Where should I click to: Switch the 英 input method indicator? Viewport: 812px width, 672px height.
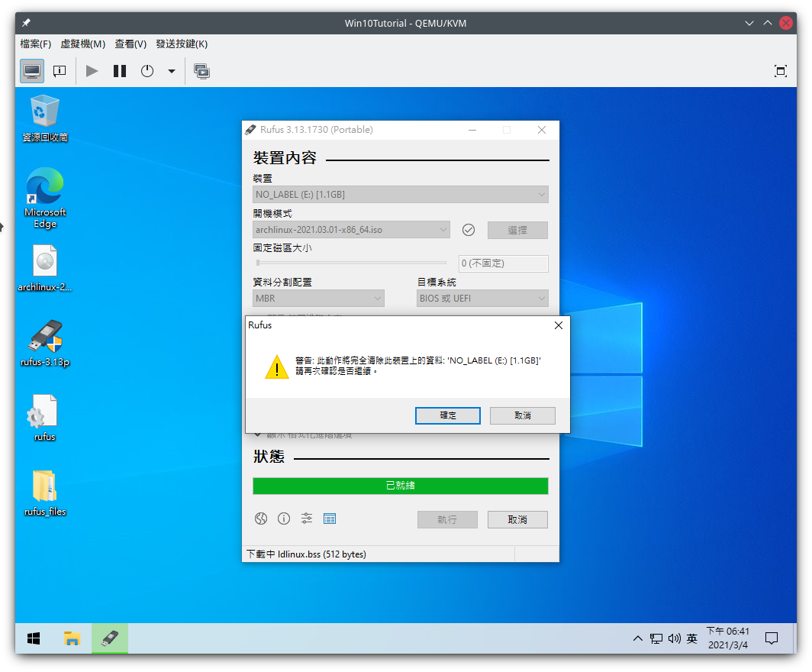(x=692, y=639)
